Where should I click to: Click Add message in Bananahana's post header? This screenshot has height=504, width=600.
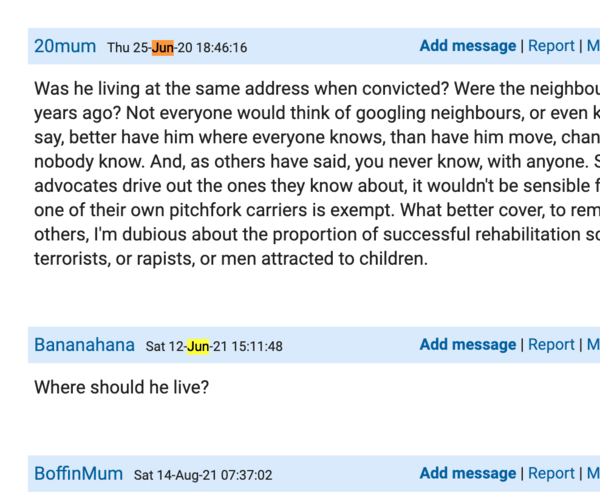pos(467,345)
